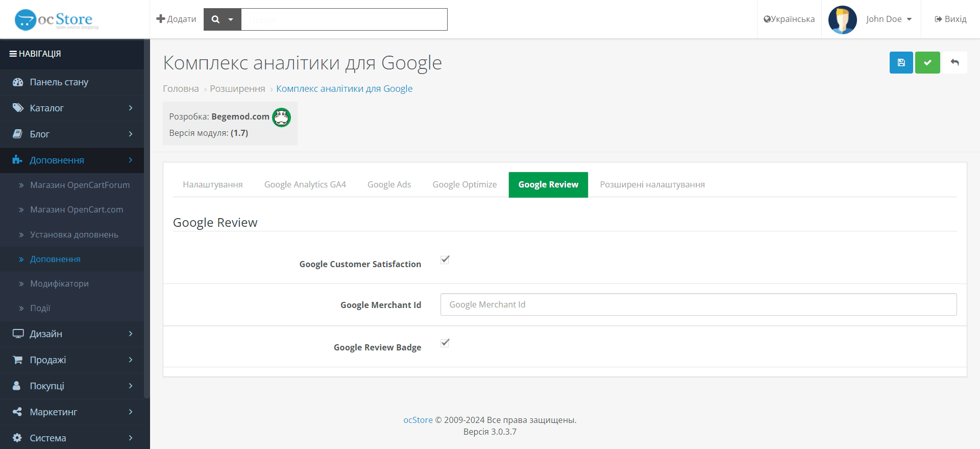The width and height of the screenshot is (980, 449).
Task: Select the Google Review tab
Action: point(548,184)
